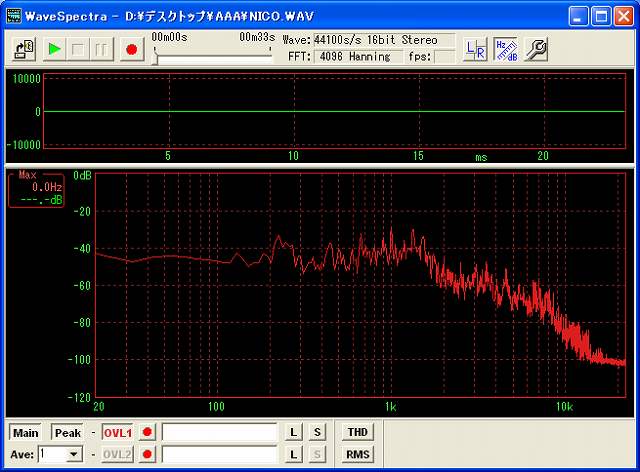This screenshot has width=640, height=472.
Task: Load overlay 1 with its L button
Action: 293,432
